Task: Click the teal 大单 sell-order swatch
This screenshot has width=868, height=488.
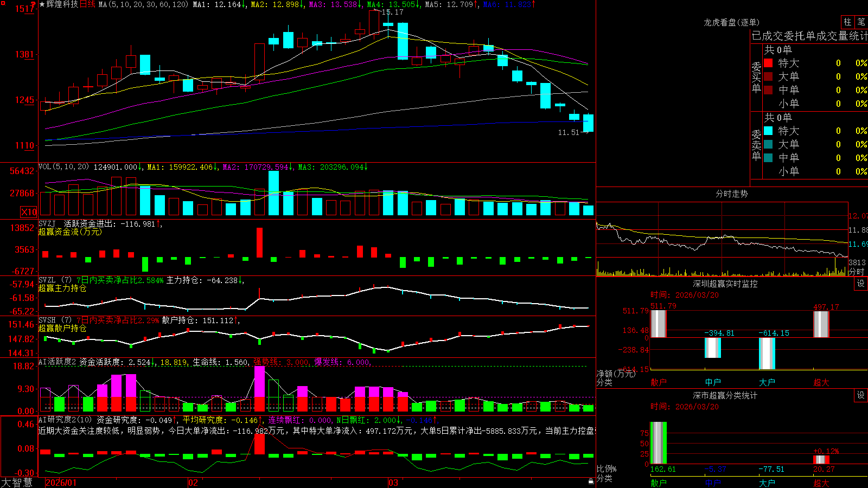Action: (768, 144)
